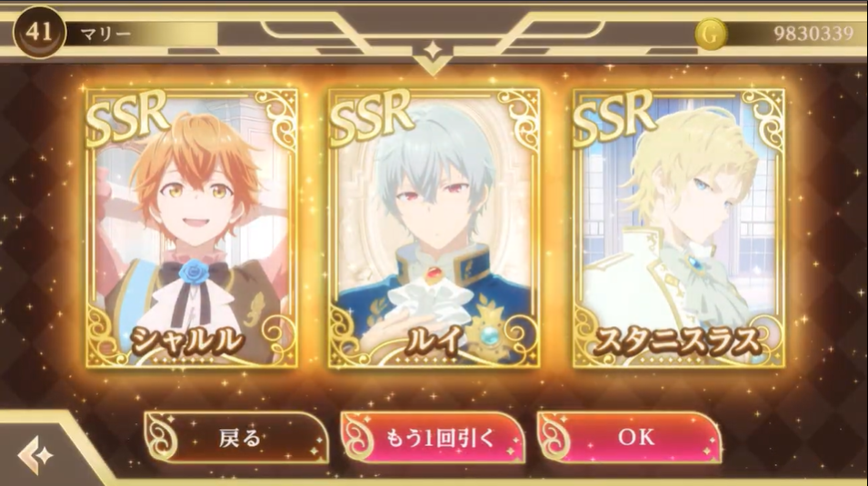The image size is (868, 486).
Task: Click the swirl ornament on 戻る button
Action: (x=162, y=437)
